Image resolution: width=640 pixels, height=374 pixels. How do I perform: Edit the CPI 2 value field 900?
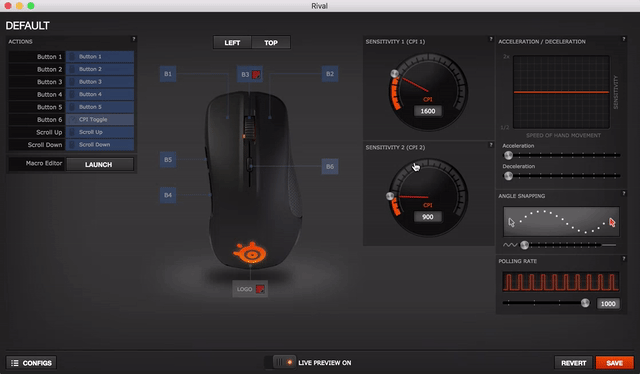(428, 217)
